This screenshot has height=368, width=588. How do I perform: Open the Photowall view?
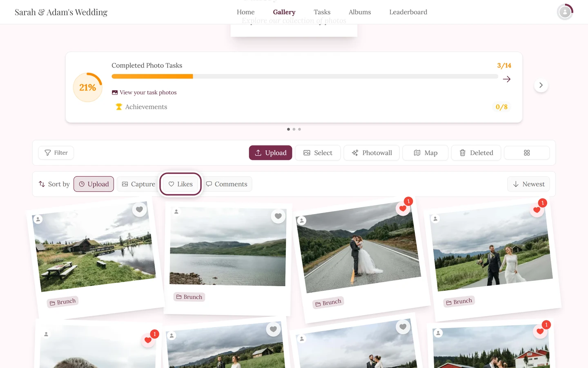click(372, 153)
